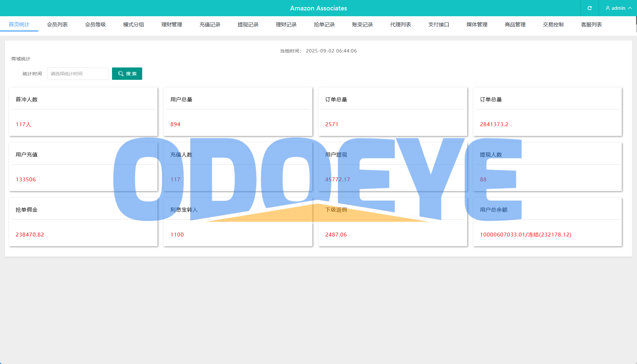Viewport: 637px width, 364px height.
Task: Select the 商品管理 tab
Action: click(x=515, y=24)
